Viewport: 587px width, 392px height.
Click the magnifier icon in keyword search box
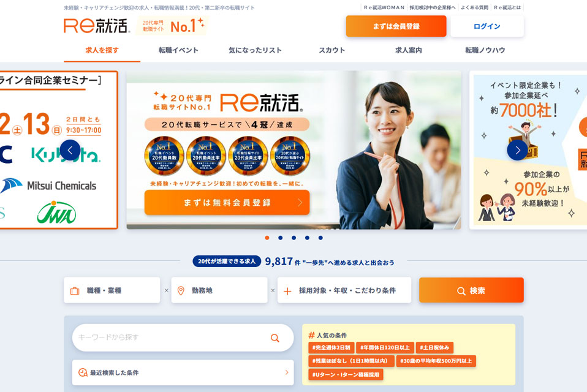point(275,337)
